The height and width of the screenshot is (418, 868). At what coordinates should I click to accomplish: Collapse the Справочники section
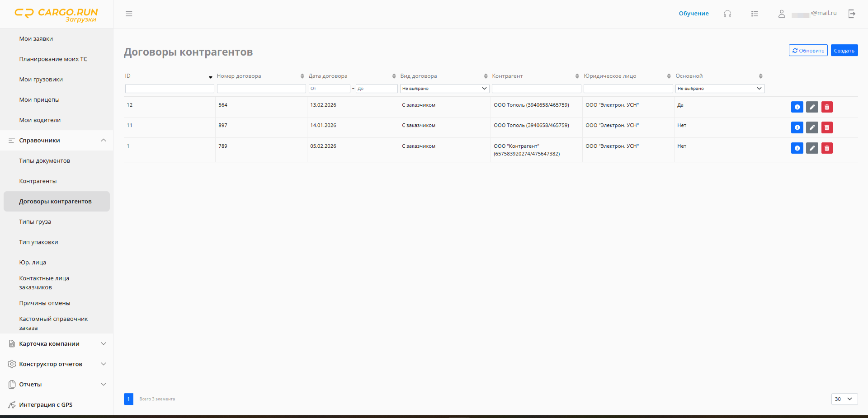pyautogui.click(x=57, y=141)
